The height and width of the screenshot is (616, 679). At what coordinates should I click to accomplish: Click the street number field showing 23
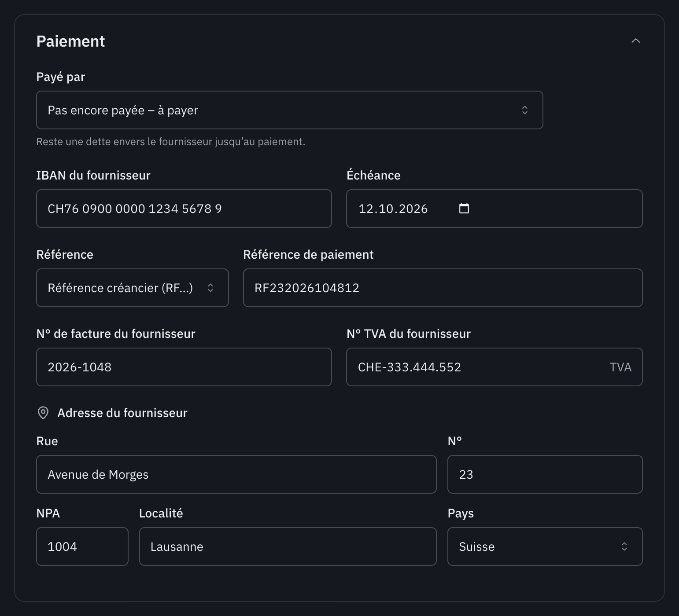coord(545,474)
